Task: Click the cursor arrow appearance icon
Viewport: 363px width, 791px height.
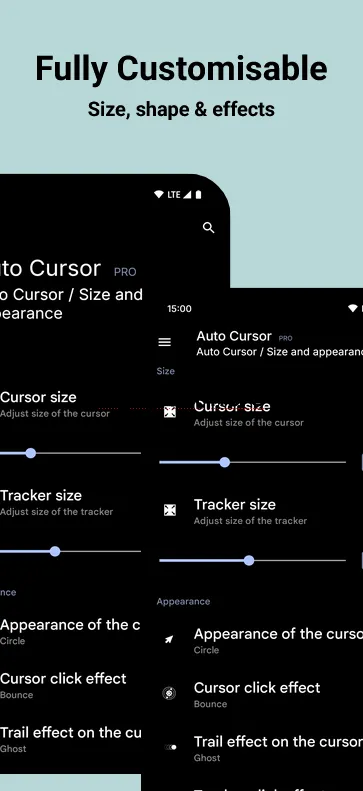Action: [x=169, y=640]
